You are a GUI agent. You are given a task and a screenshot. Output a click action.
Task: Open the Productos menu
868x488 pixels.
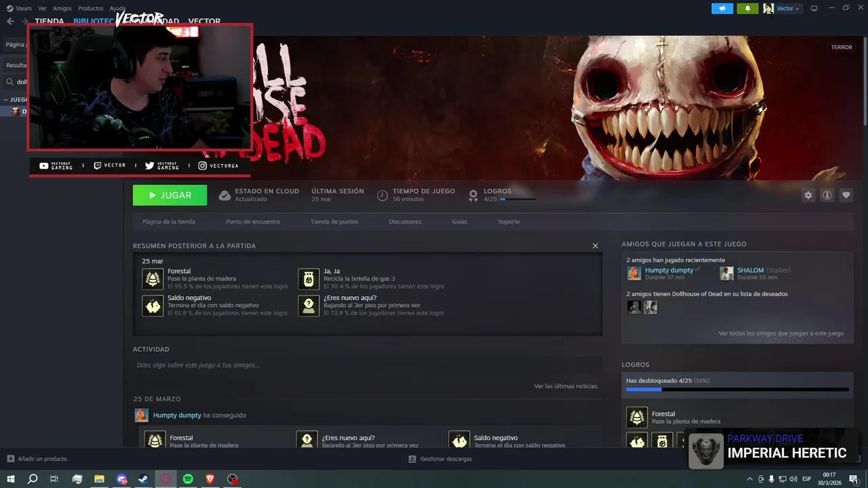click(91, 8)
